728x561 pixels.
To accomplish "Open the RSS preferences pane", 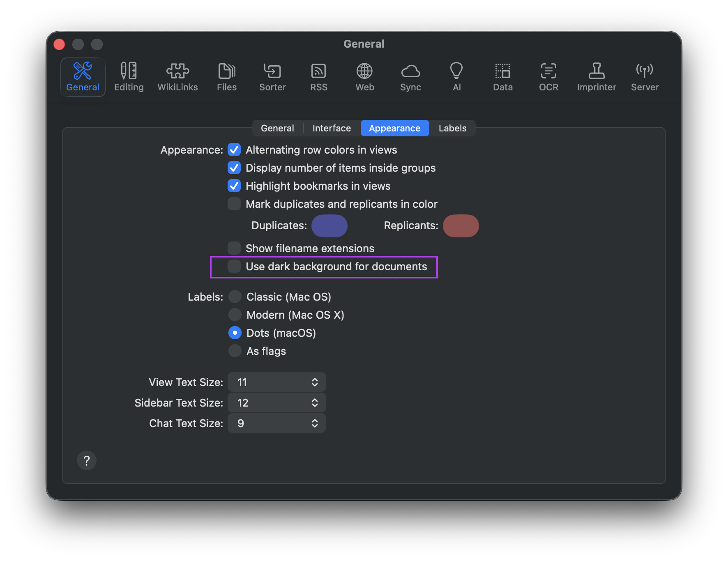I will (319, 77).
